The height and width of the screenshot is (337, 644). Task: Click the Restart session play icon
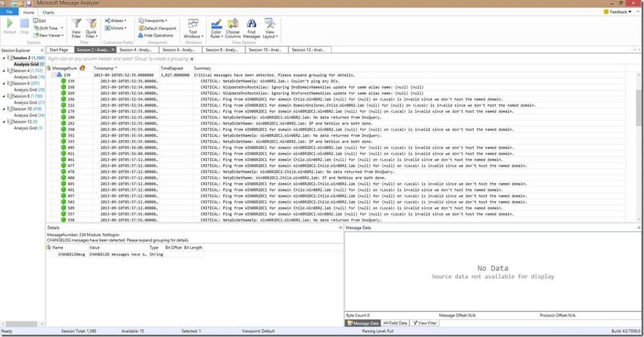(10, 24)
